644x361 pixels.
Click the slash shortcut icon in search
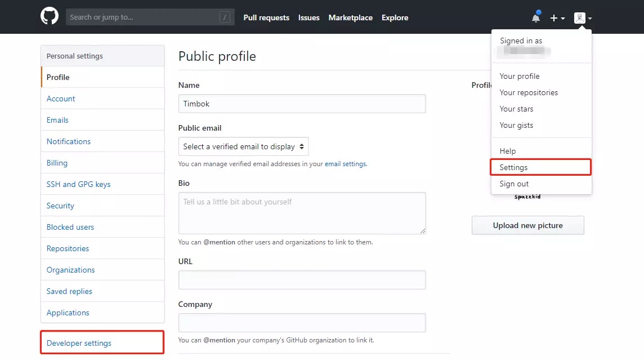[225, 17]
